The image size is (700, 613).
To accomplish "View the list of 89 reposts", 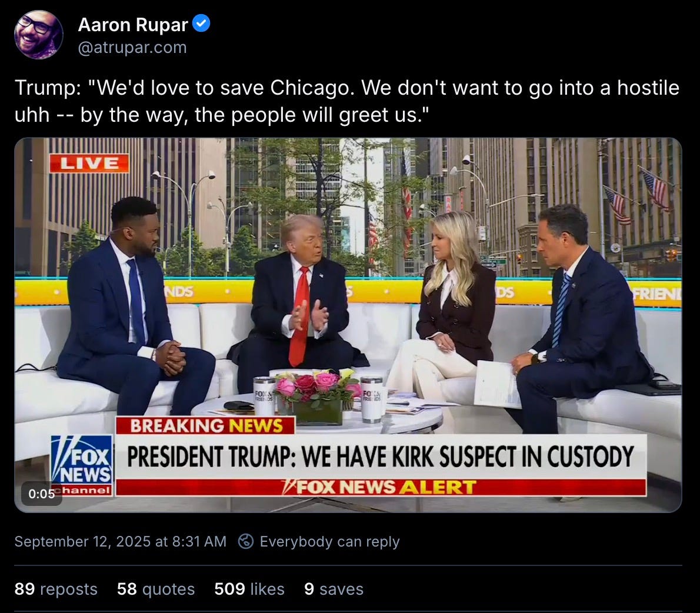I will pyautogui.click(x=56, y=589).
